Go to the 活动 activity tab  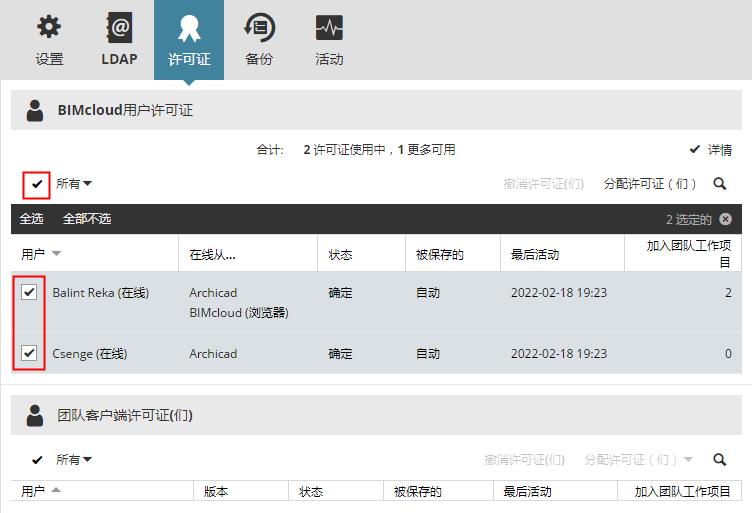(x=329, y=40)
